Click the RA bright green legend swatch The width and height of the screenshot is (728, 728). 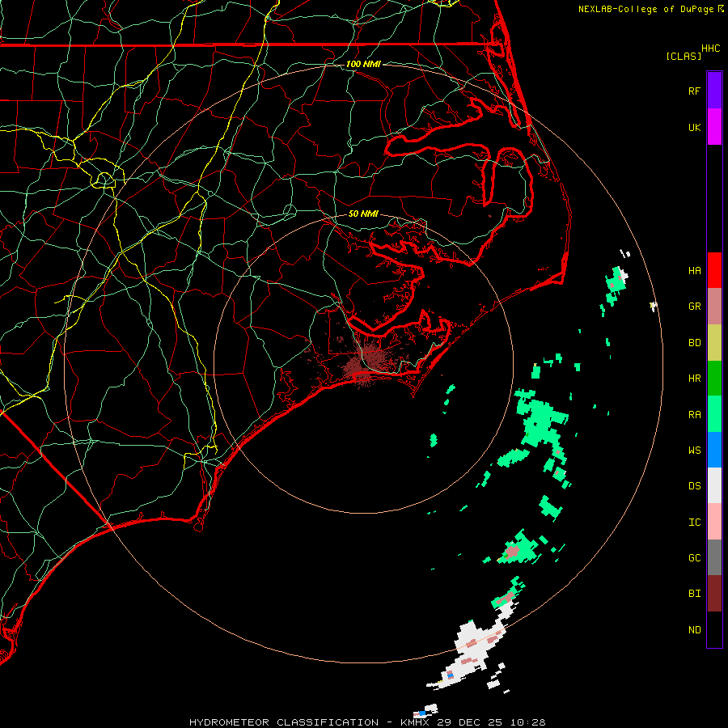point(714,414)
